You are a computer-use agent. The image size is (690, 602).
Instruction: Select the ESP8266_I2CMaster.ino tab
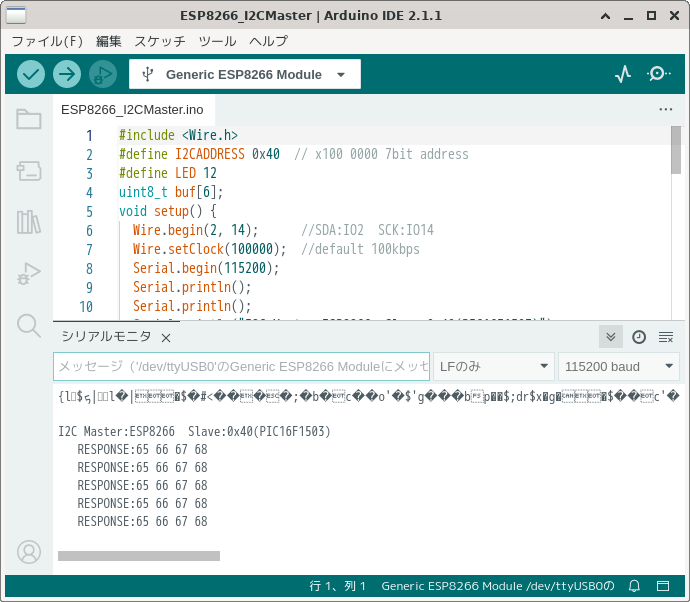point(132,110)
